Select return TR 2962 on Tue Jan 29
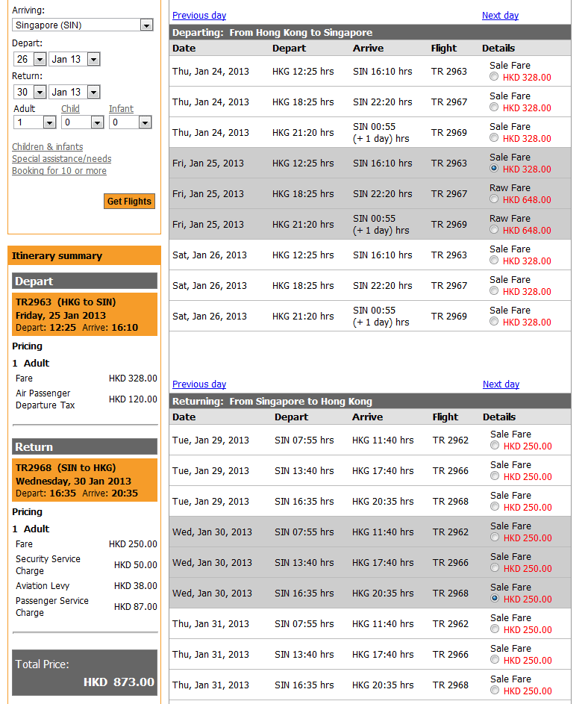The image size is (588, 704). pyautogui.click(x=495, y=446)
